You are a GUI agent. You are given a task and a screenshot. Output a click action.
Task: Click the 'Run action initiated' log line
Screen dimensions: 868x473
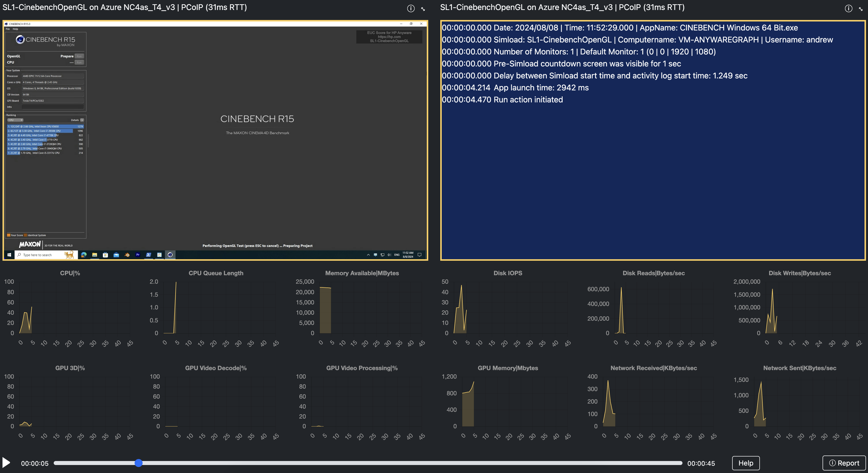[502, 100]
